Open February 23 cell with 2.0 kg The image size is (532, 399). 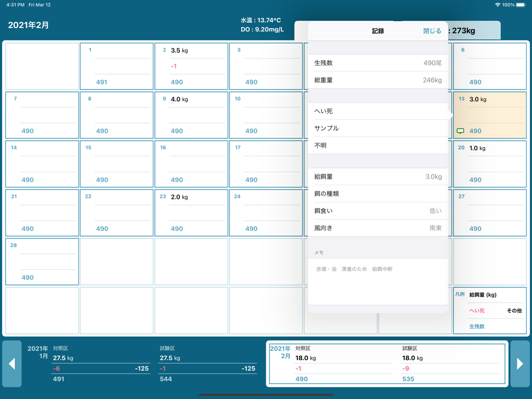[192, 213]
